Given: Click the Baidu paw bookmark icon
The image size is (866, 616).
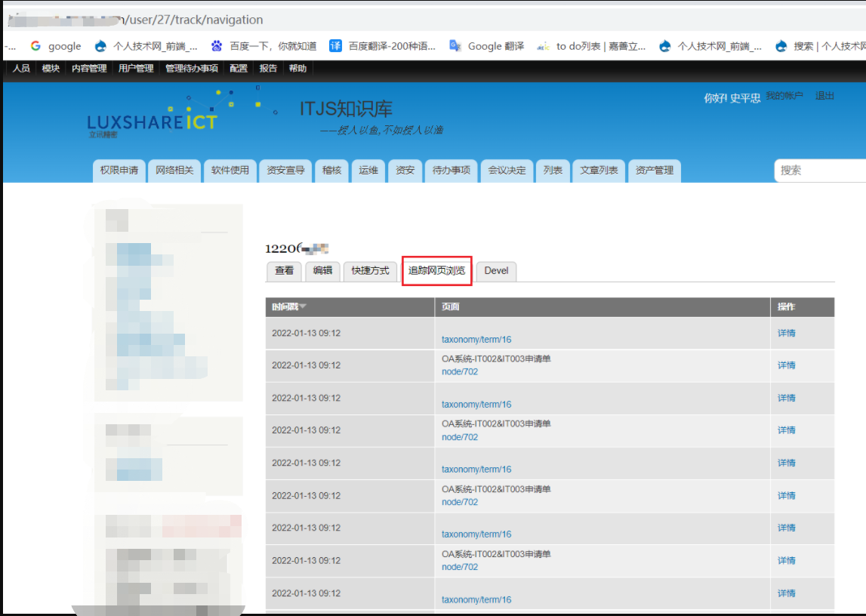Looking at the screenshot, I should pyautogui.click(x=217, y=46).
